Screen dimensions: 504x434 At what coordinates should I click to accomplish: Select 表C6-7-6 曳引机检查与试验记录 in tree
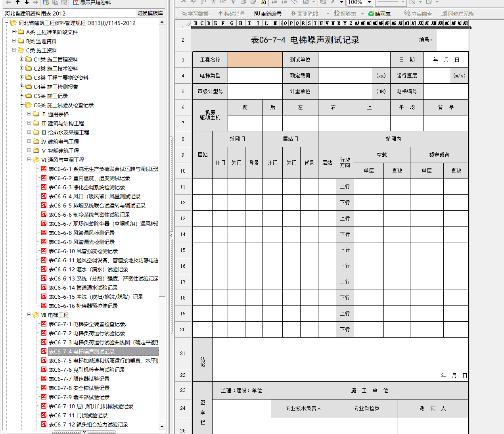pyautogui.click(x=86, y=370)
